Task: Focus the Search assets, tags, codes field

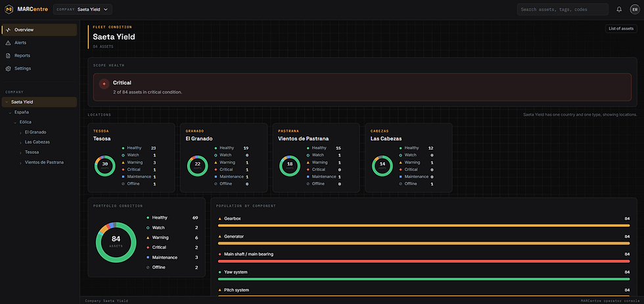Action: click(x=563, y=9)
